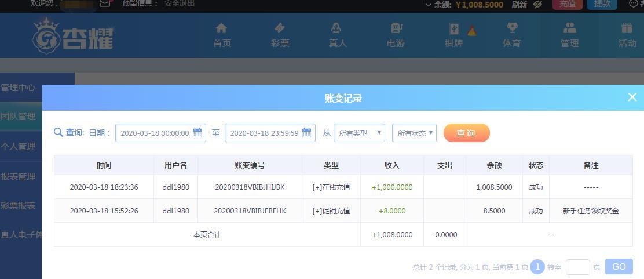Toggle balance visibility eye icon
644x279 pixels.
(x=537, y=5)
